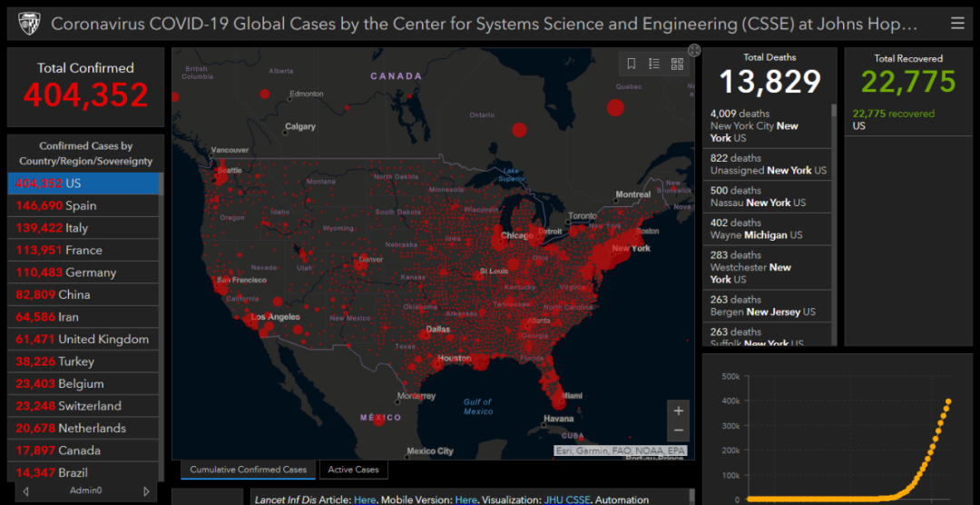The height and width of the screenshot is (505, 980).
Task: Select 283 deaths Westchester New York entry
Action: coord(768,267)
